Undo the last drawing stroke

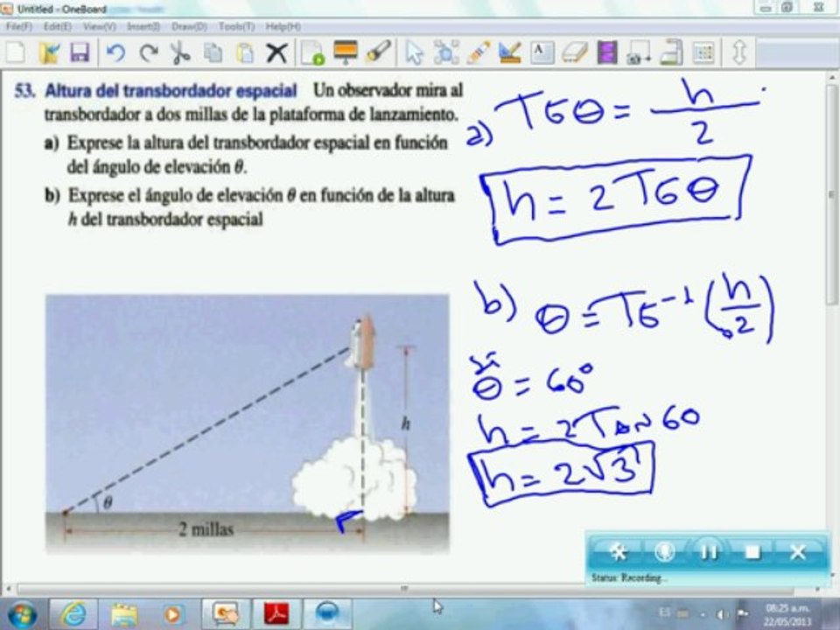pos(115,53)
